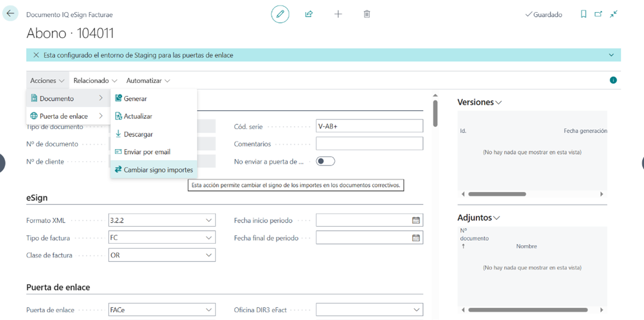
Task: Open the Relacionado menu
Action: coord(95,81)
